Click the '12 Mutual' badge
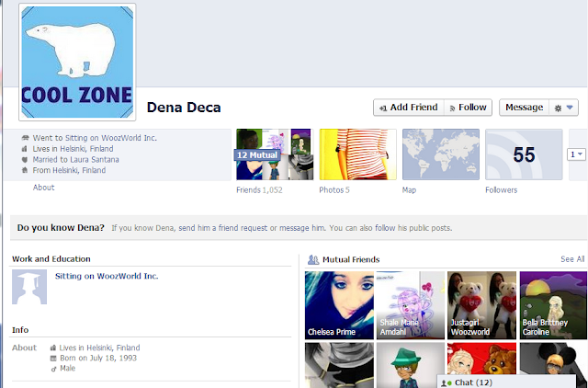 (257, 155)
